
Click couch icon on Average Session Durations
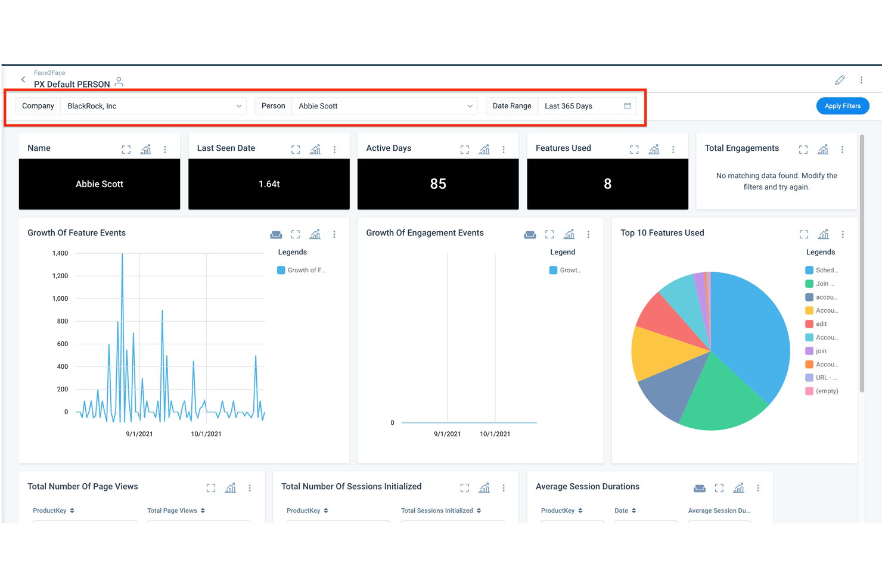tap(700, 489)
